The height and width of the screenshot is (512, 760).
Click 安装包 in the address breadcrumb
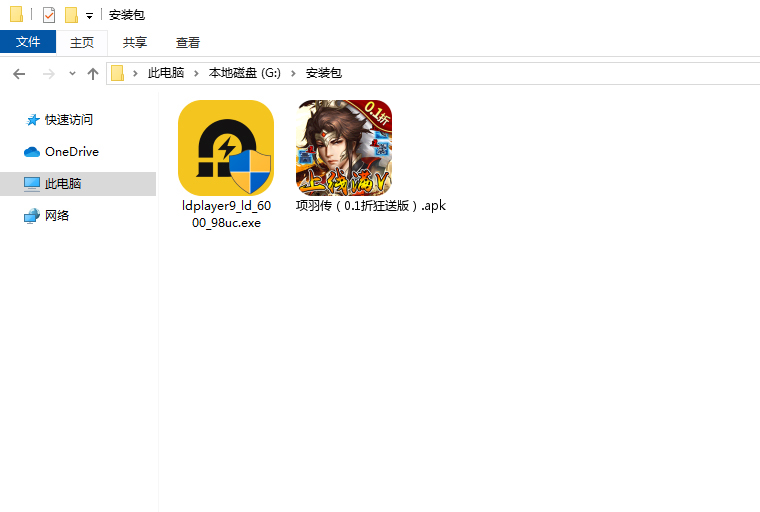[x=324, y=73]
